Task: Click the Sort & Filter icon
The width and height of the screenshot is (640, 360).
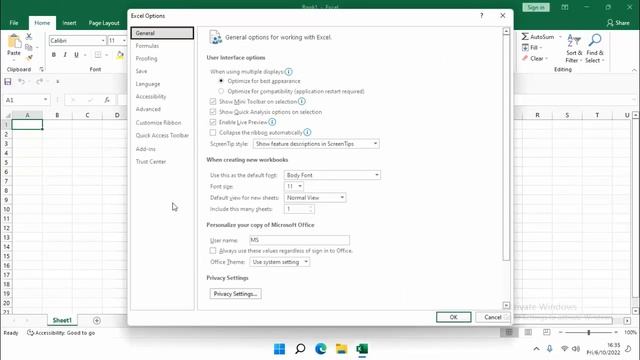Action: pyautogui.click(x=574, y=40)
